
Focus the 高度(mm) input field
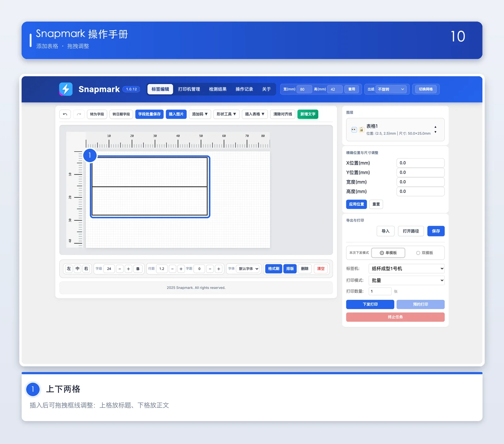(421, 191)
